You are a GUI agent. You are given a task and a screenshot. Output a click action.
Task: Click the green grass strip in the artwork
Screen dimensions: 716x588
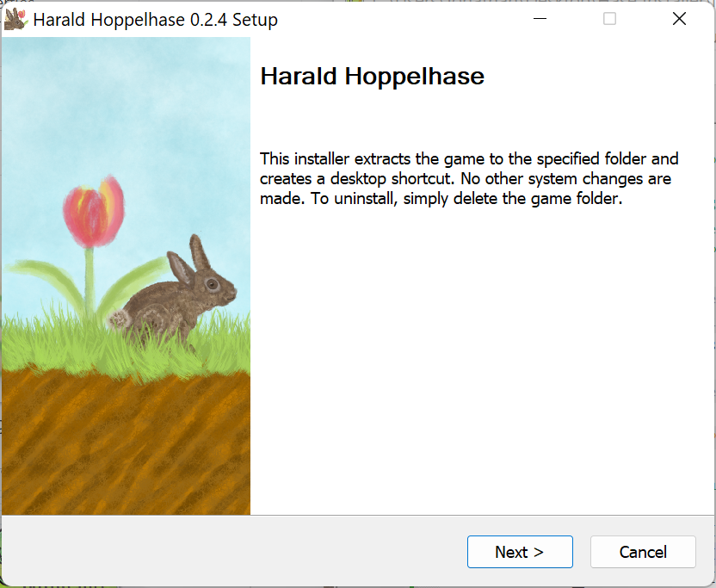tap(52, 344)
